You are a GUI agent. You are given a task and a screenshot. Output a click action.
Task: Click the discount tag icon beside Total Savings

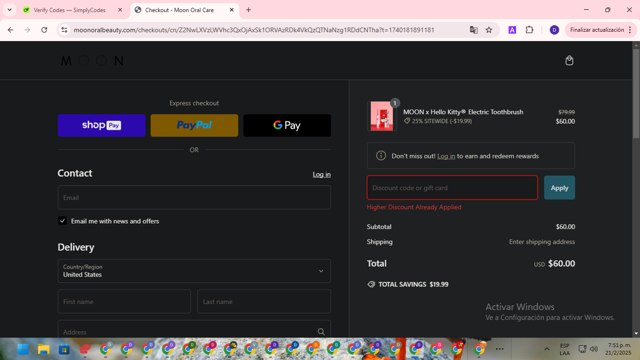pyautogui.click(x=371, y=284)
